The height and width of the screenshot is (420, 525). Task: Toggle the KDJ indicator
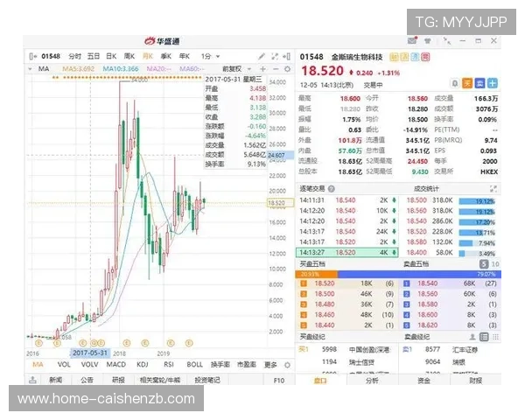click(x=143, y=364)
